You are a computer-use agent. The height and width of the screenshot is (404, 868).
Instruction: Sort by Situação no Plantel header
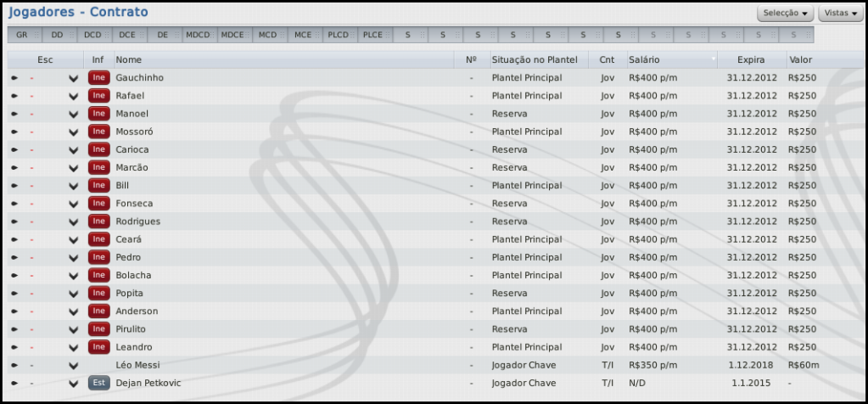point(535,60)
